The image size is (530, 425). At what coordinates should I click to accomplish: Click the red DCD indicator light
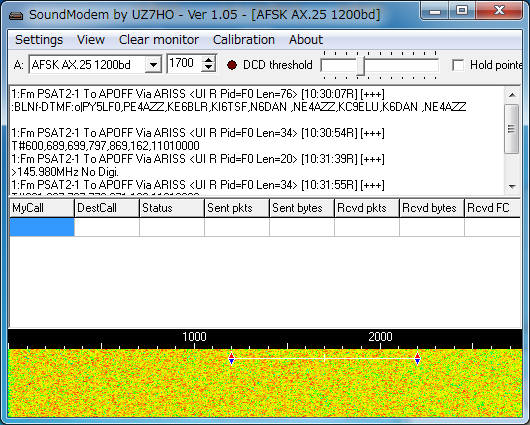pos(232,65)
